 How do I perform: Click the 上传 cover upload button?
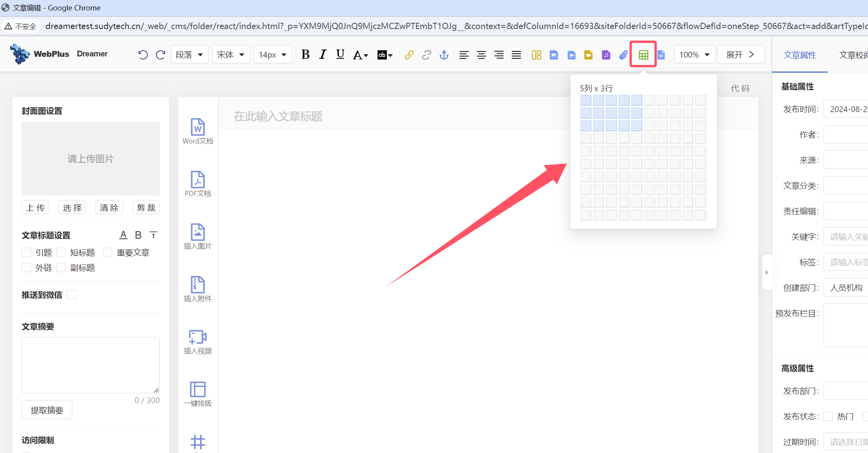tap(36, 208)
